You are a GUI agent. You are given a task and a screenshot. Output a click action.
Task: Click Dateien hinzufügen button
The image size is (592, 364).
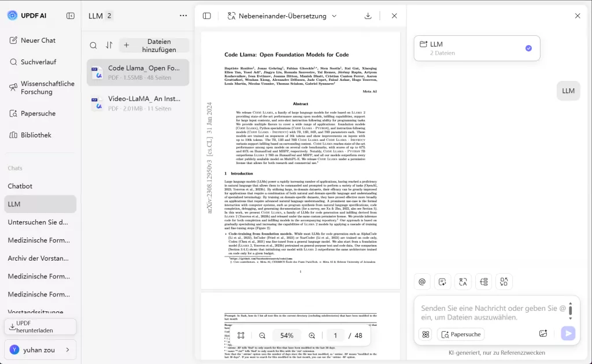click(x=154, y=46)
